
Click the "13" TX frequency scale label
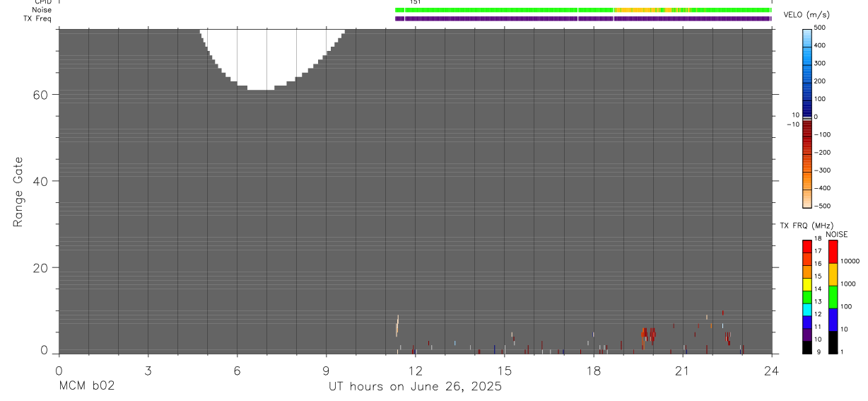818,301
